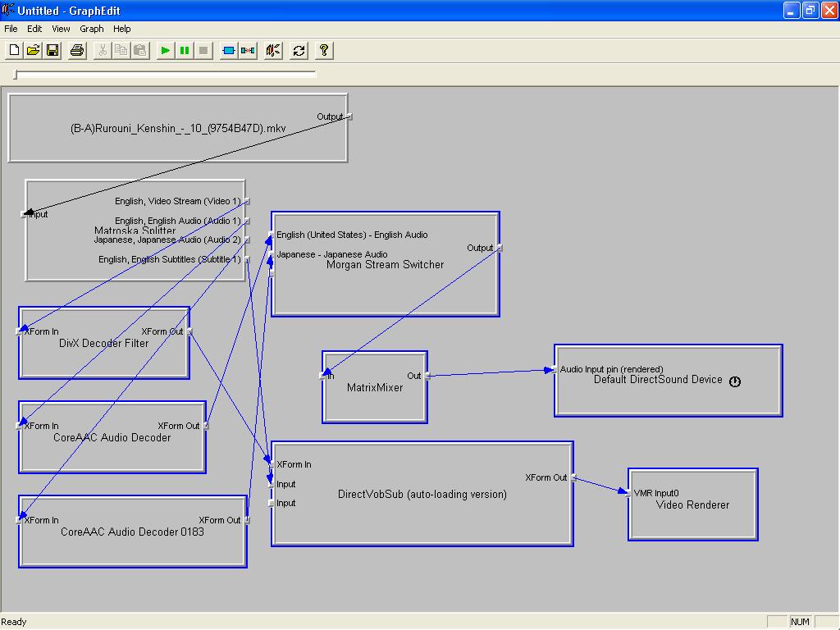The image size is (840, 630).
Task: Open a saved graph file
Action: (33, 50)
